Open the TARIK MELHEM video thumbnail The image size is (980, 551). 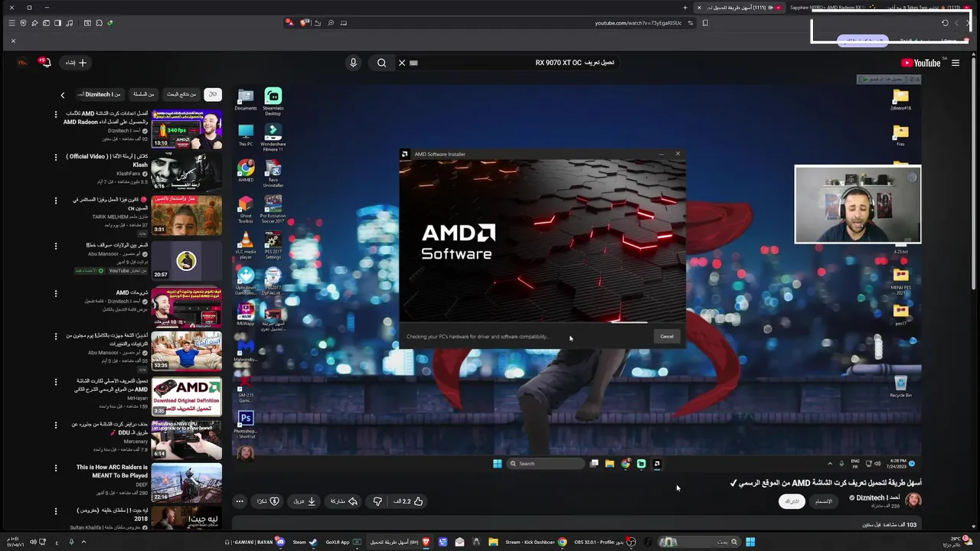[x=187, y=214]
